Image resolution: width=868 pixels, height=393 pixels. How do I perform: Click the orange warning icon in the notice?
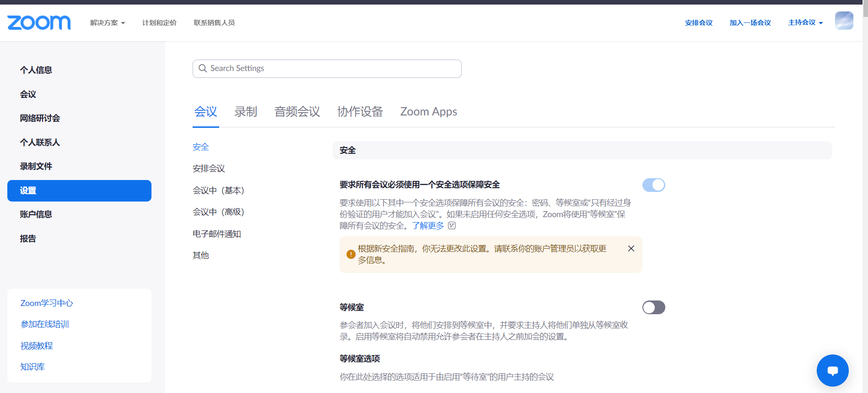(x=351, y=254)
